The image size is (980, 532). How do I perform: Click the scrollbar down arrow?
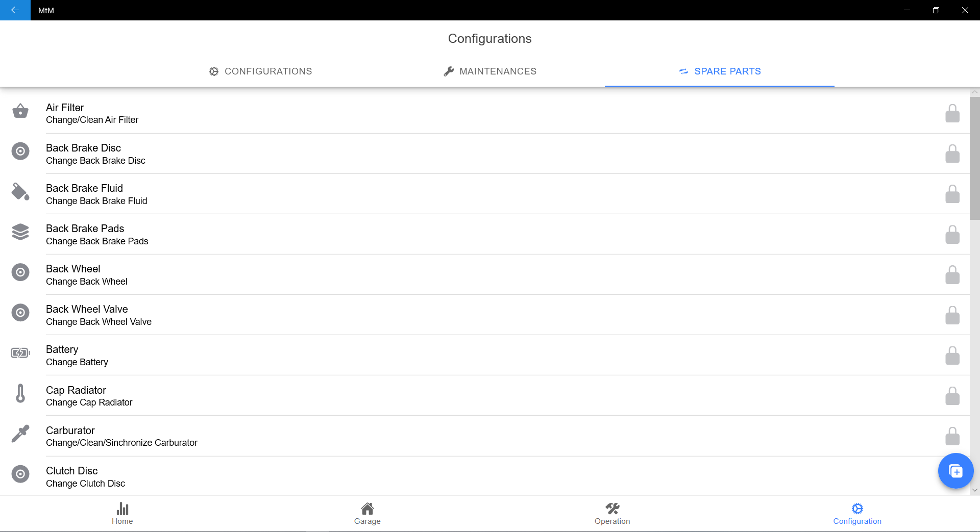[975, 490]
